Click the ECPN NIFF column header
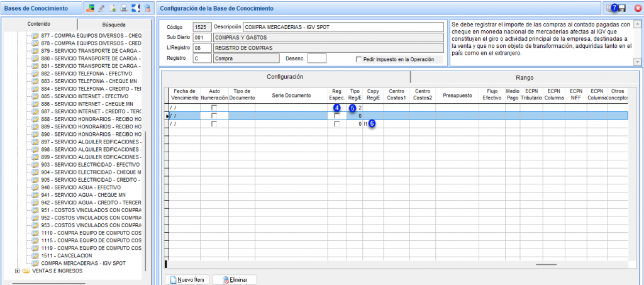644x285 pixels. click(x=576, y=95)
